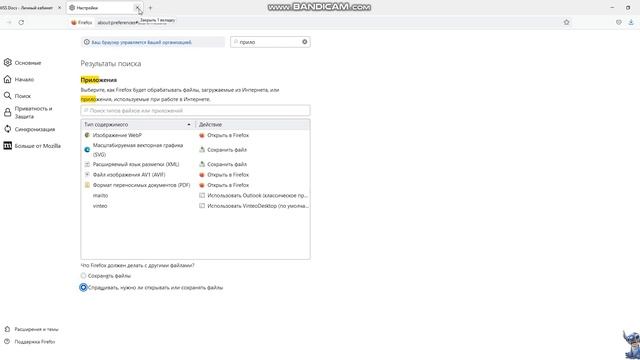This screenshot has height=360, width=640.
Task: Select Формат переносимых документов (PDF) row
Action: [195, 185]
